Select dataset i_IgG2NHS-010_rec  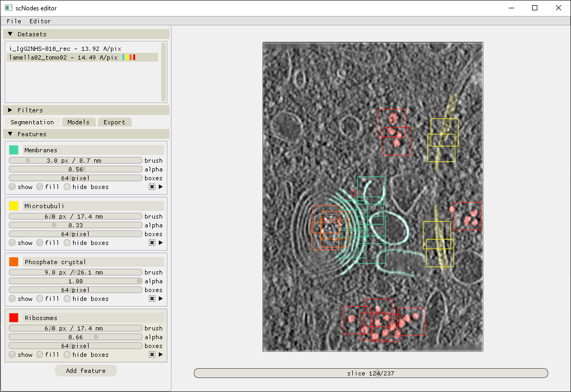point(82,49)
